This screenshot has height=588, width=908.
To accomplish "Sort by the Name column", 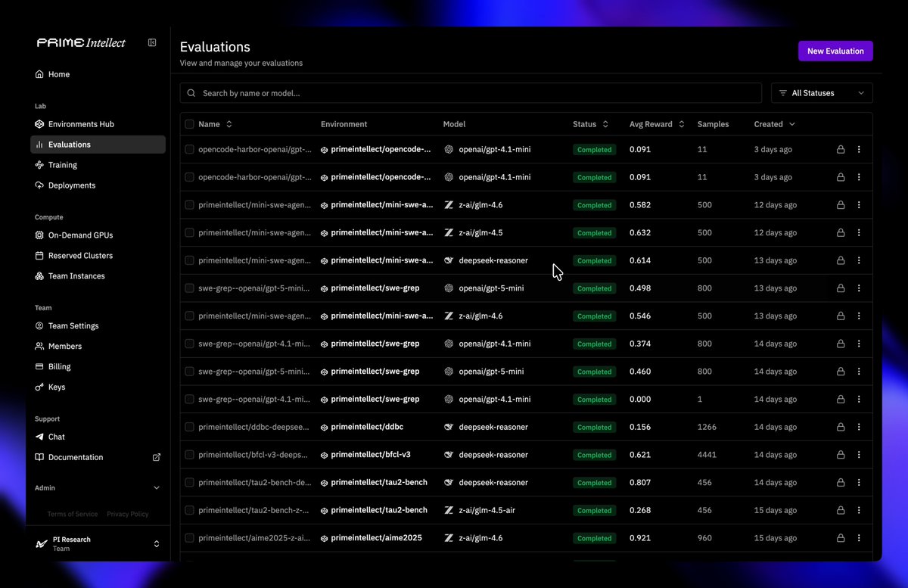I will coord(215,124).
